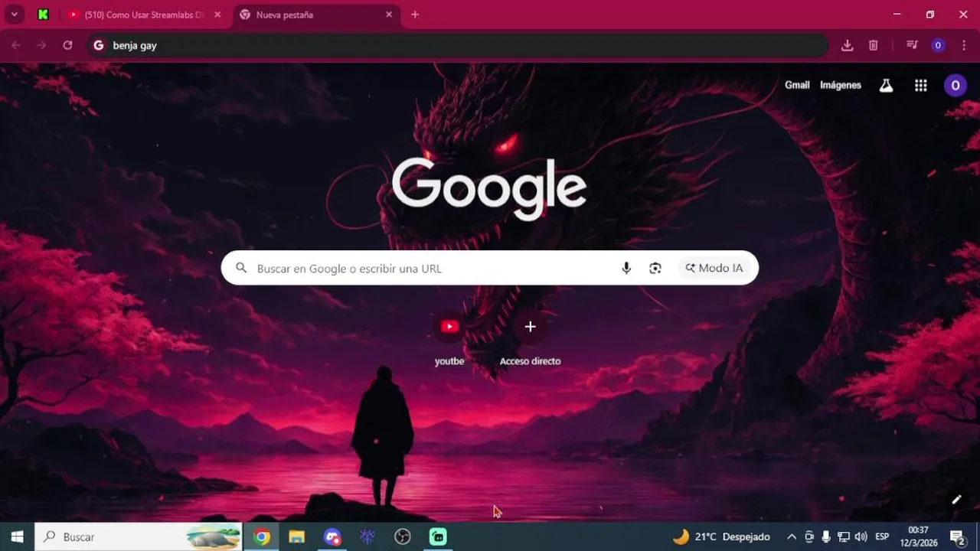
Task: Open the clock showing 00:37
Action: click(918, 536)
